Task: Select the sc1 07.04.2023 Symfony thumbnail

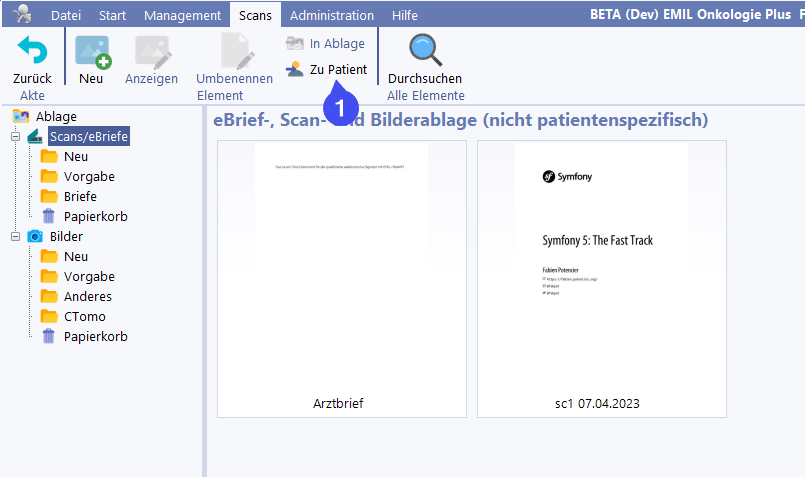Action: 601,277
